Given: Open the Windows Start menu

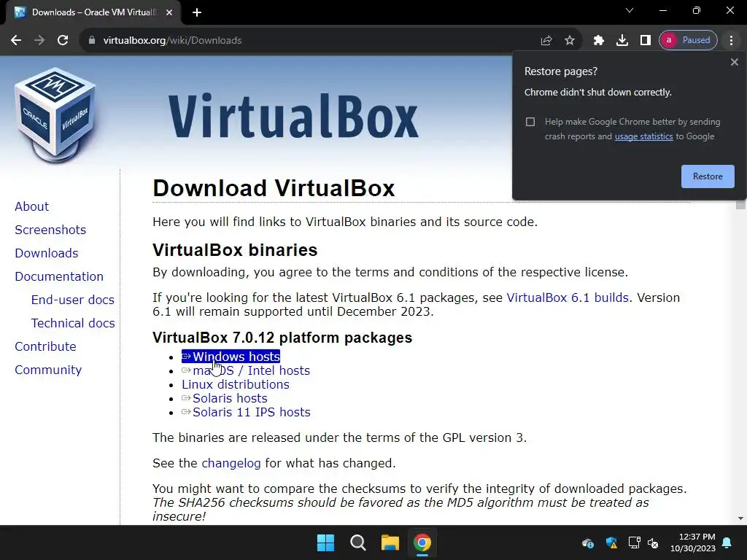Looking at the screenshot, I should click(326, 542).
